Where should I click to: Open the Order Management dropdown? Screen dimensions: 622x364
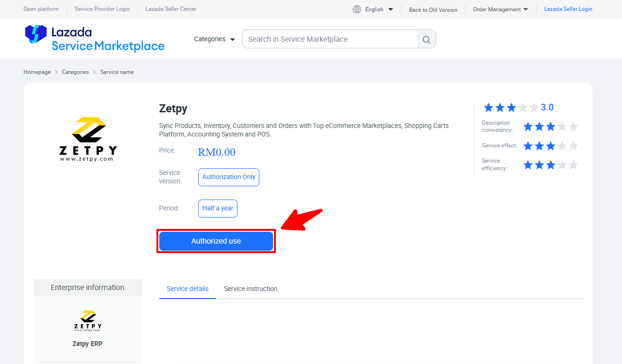(x=500, y=9)
